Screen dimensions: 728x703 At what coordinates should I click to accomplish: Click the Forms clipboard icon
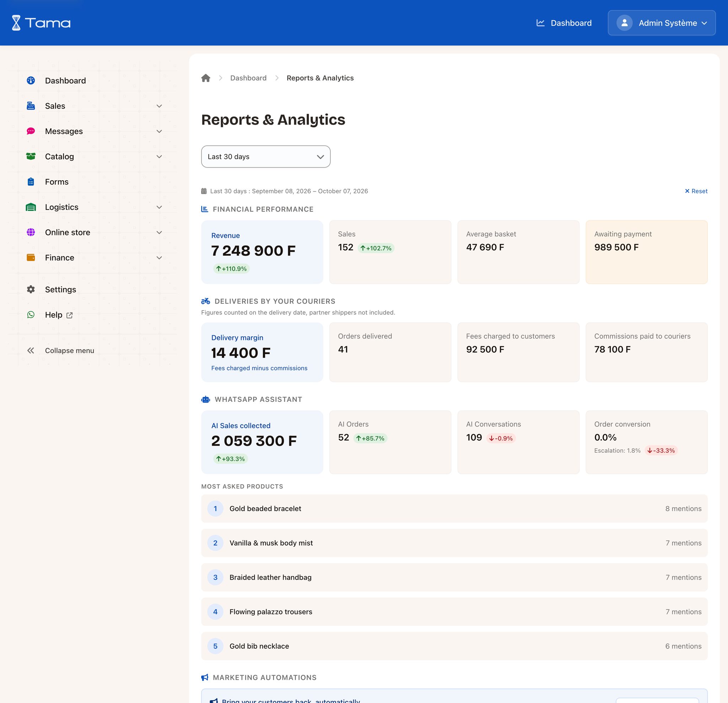click(31, 181)
